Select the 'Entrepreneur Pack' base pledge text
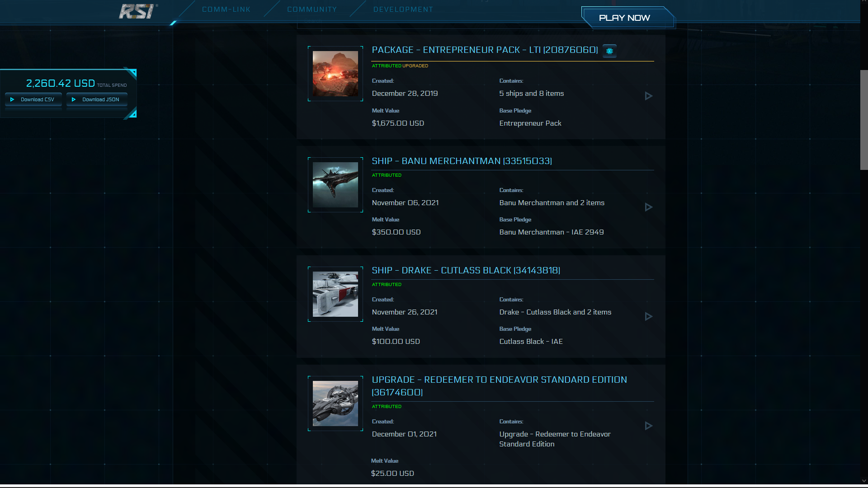This screenshot has width=868, height=488. pos(530,123)
